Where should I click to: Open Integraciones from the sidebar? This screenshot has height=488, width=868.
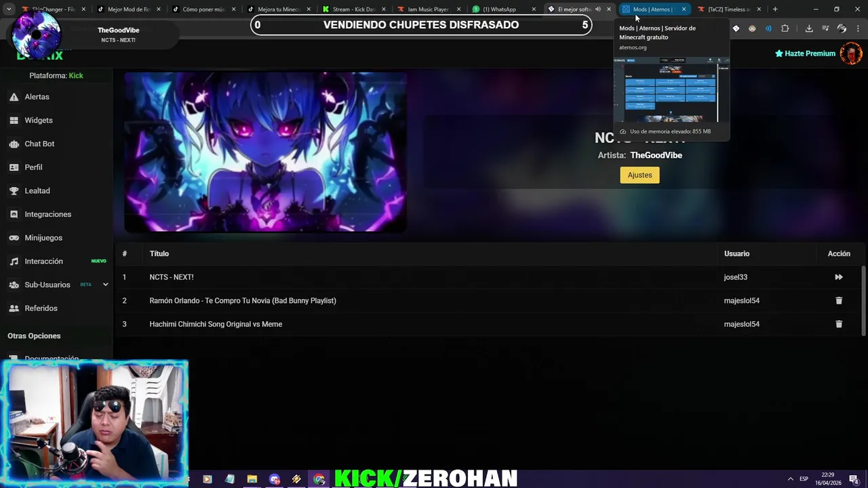(x=47, y=214)
